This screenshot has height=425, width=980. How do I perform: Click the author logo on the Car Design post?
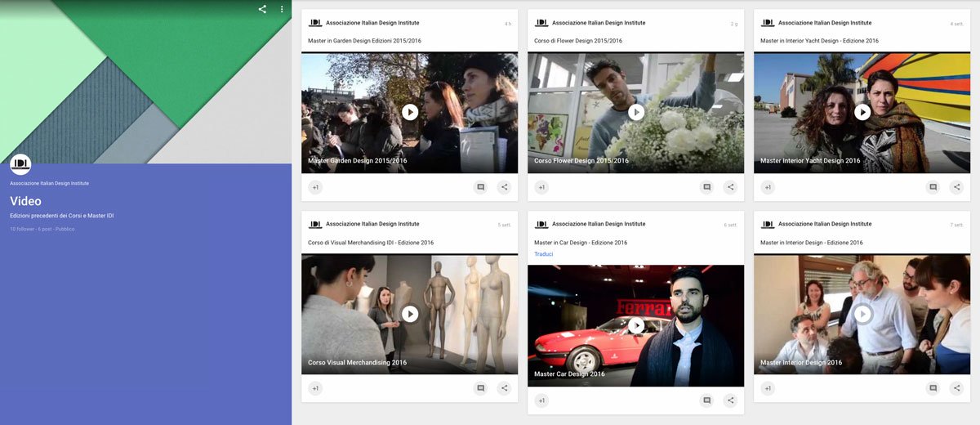[541, 224]
